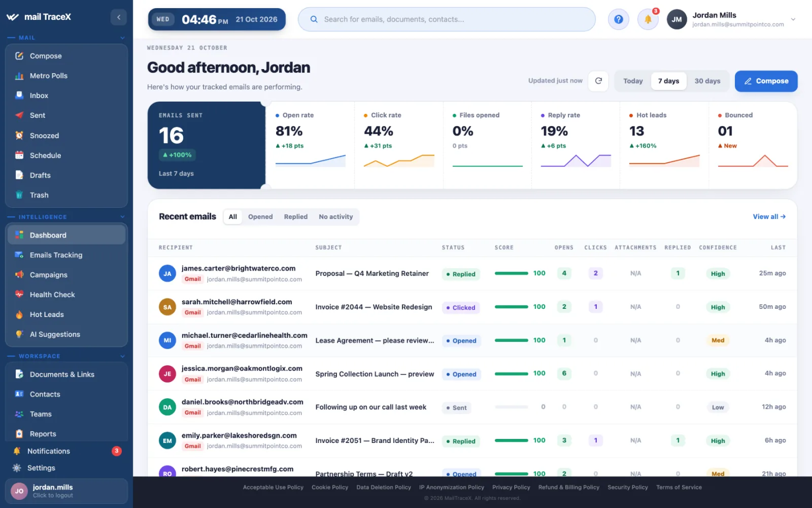Collapse the MAIL section
Viewport: 812px width, 508px height.
tap(122, 38)
